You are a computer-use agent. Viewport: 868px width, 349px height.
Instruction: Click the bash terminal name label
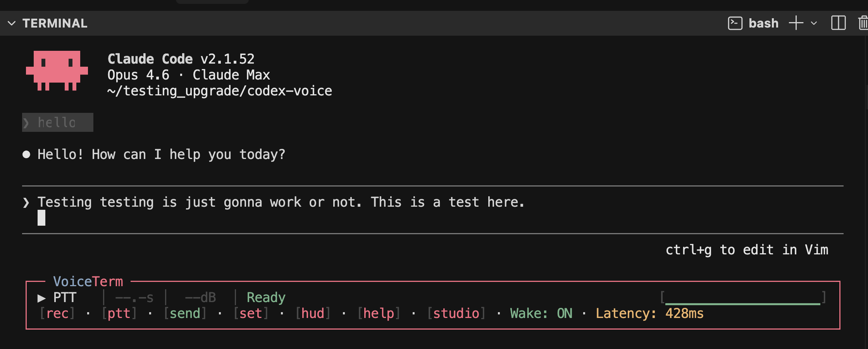763,23
